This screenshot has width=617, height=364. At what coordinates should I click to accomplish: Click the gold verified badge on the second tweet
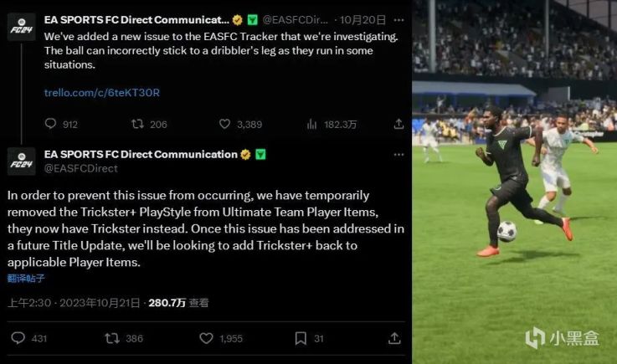pos(245,155)
